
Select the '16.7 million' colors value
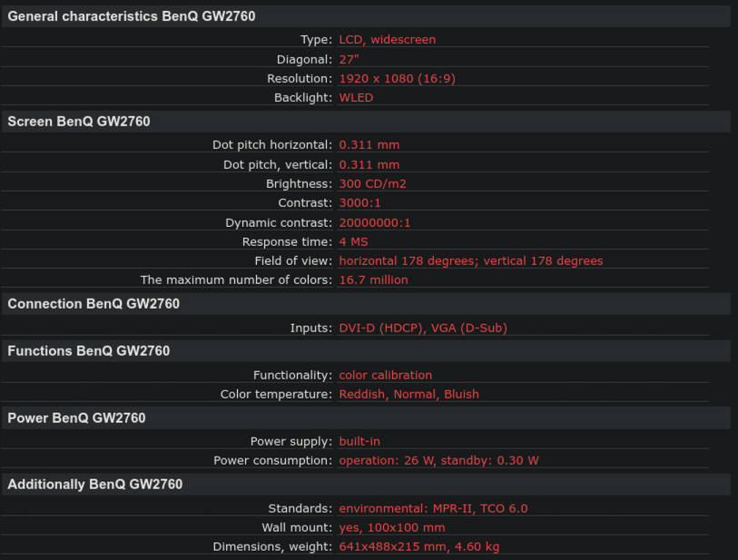[x=374, y=280]
